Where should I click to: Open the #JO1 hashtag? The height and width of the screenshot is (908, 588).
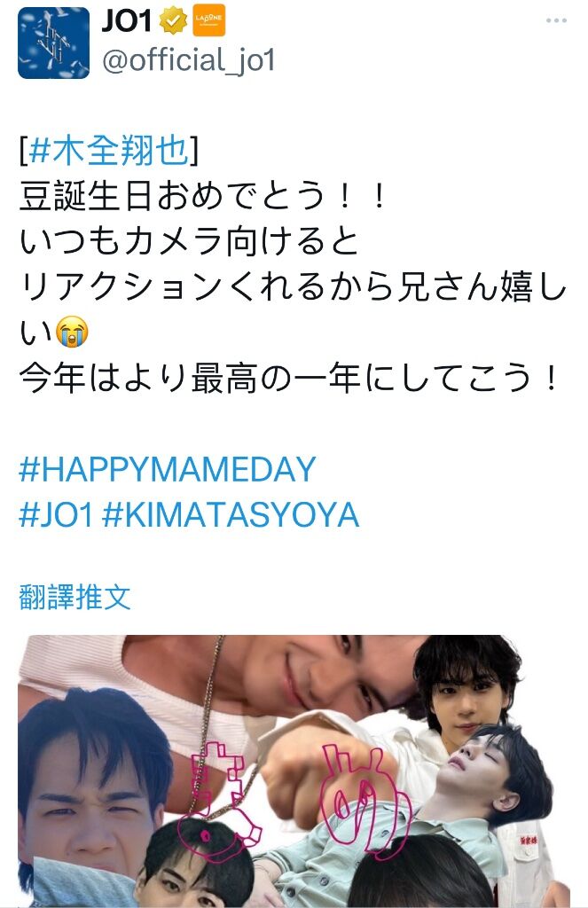pos(56,515)
